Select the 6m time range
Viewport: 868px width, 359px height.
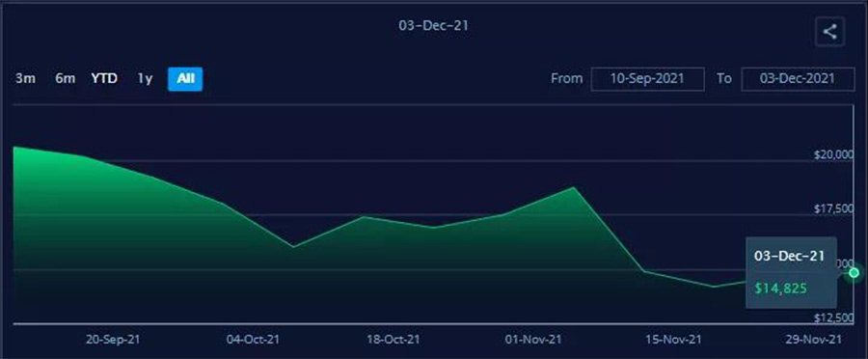tap(65, 79)
